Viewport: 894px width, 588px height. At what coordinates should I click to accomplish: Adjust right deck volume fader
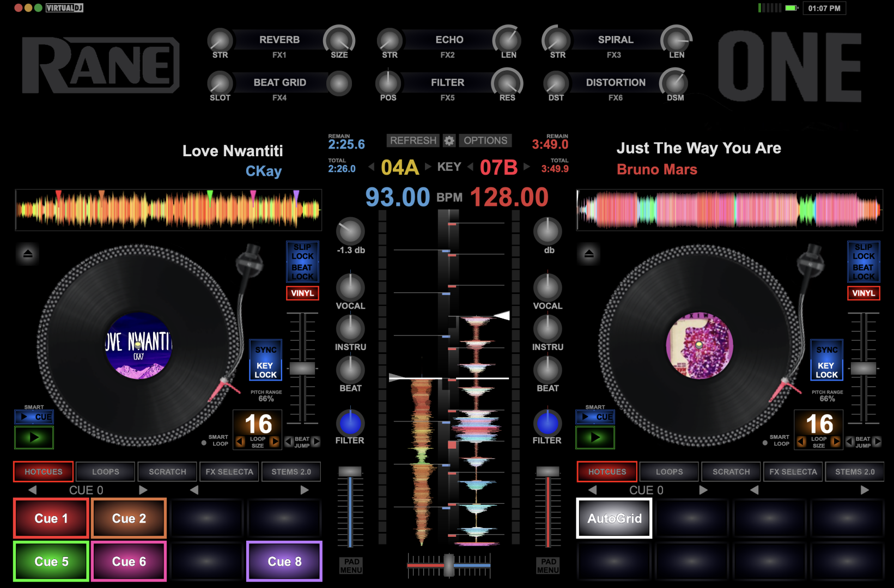click(548, 471)
